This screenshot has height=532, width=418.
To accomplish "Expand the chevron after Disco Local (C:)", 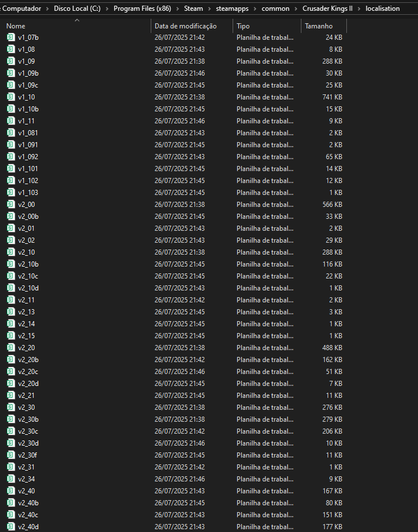I will point(107,9).
